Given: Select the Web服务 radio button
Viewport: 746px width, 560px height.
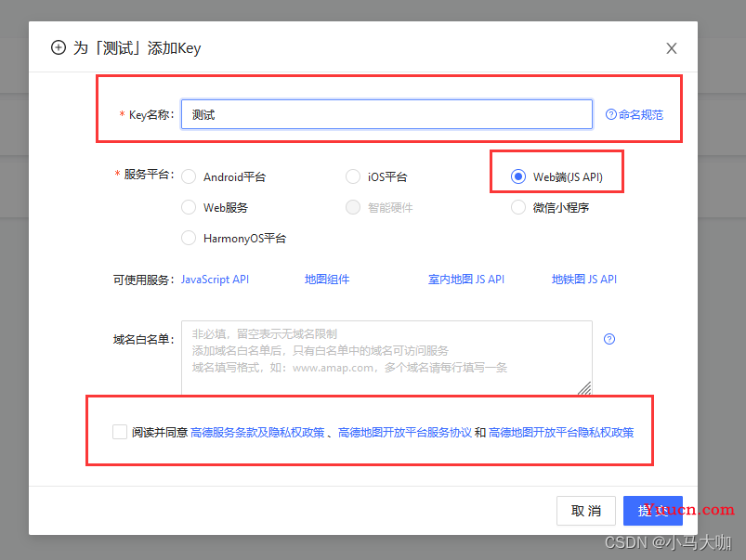Looking at the screenshot, I should coord(189,207).
